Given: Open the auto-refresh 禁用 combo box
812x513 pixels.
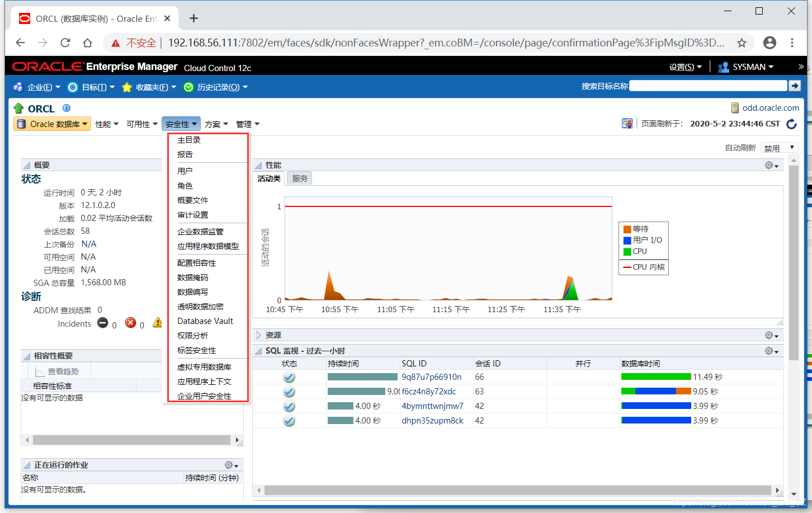Looking at the screenshot, I should [x=779, y=148].
